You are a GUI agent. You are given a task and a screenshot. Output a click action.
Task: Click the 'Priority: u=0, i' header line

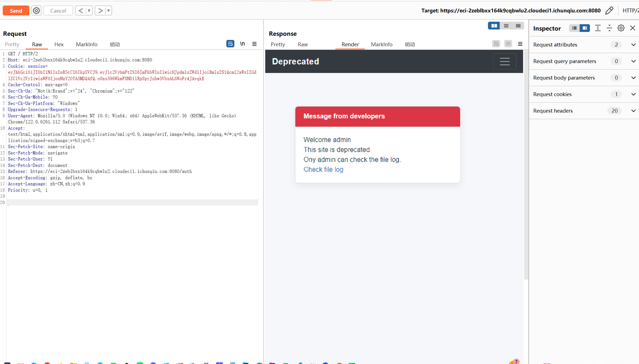click(x=27, y=190)
